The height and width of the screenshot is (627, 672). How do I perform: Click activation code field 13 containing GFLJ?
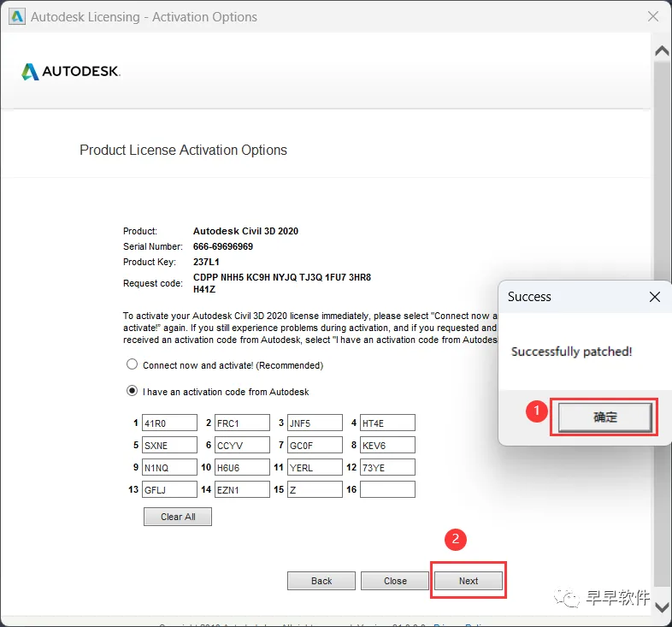point(170,490)
